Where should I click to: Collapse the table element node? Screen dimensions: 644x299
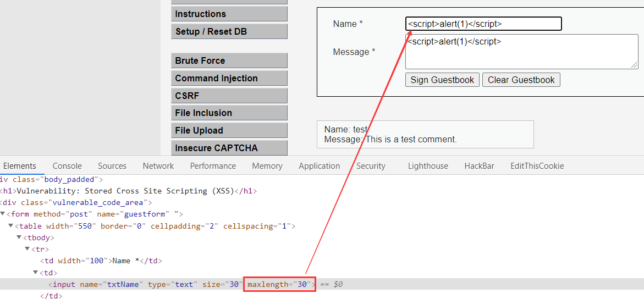pos(11,226)
